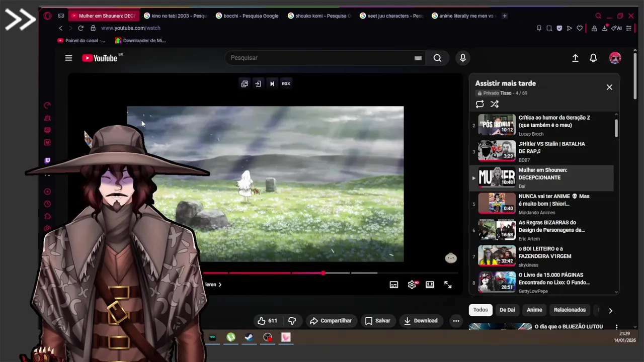Enter fullscreen on the video

pos(448,285)
